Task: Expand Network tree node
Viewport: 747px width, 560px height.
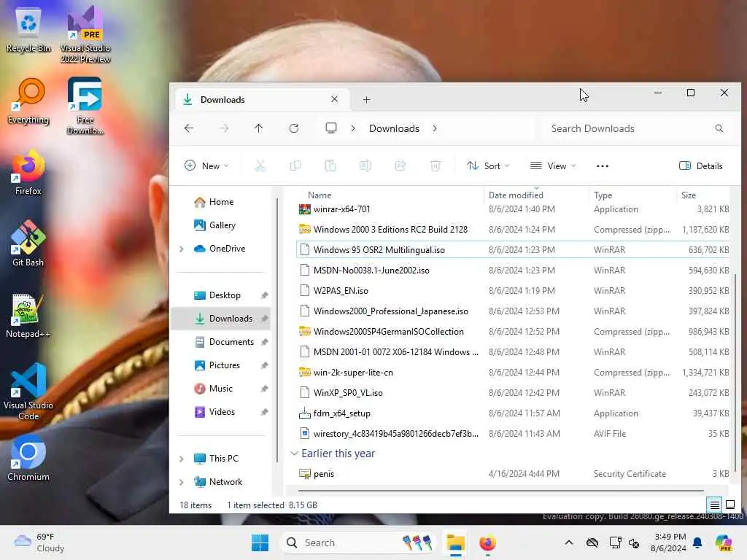Action: [x=181, y=482]
